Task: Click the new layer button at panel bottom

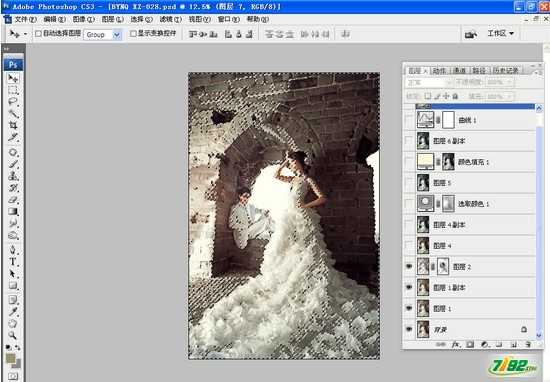Action: point(514,344)
